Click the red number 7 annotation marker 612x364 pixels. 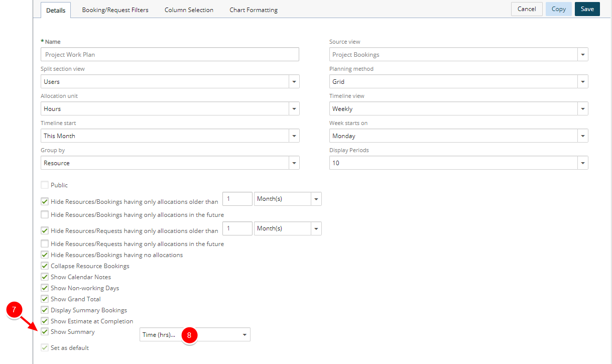(x=14, y=310)
